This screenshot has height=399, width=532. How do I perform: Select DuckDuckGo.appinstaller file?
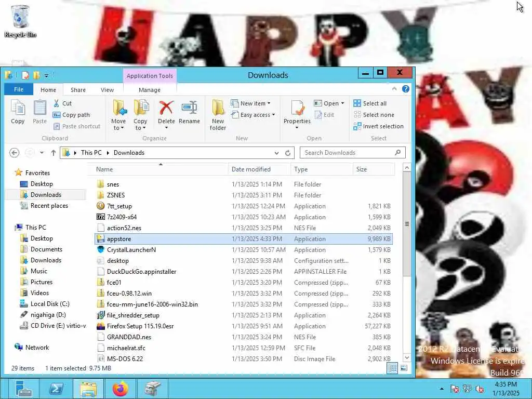[243, 271]
